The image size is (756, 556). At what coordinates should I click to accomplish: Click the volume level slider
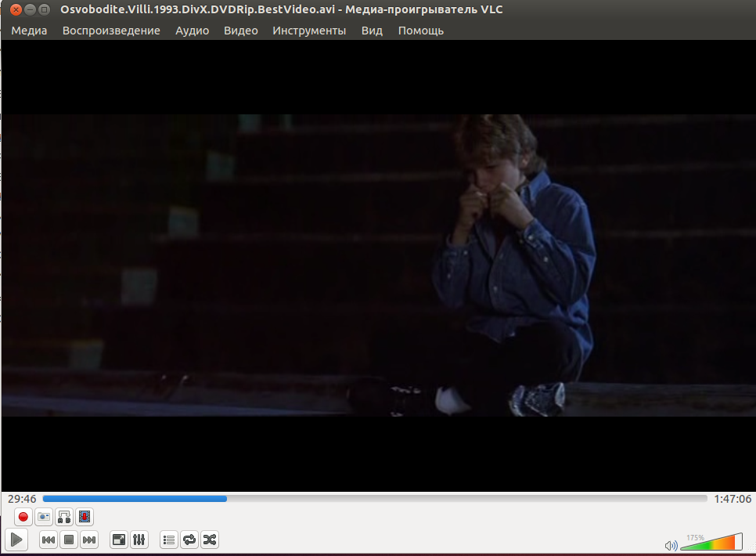tap(712, 543)
